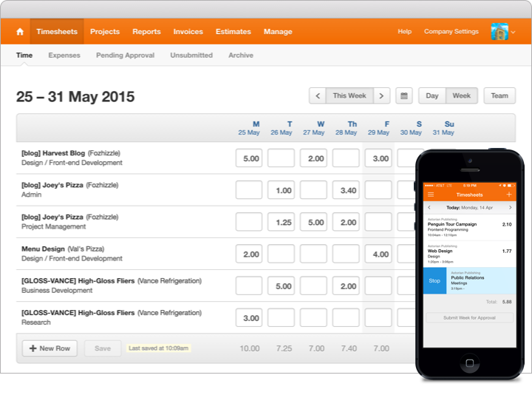Go to the Home icon in navbar

(x=20, y=32)
